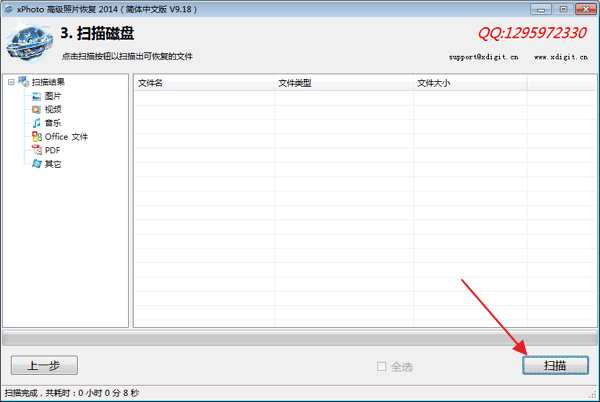Image resolution: width=600 pixels, height=402 pixels.
Task: Click the support@xdigit.cn email link
Action: pyautogui.click(x=484, y=57)
